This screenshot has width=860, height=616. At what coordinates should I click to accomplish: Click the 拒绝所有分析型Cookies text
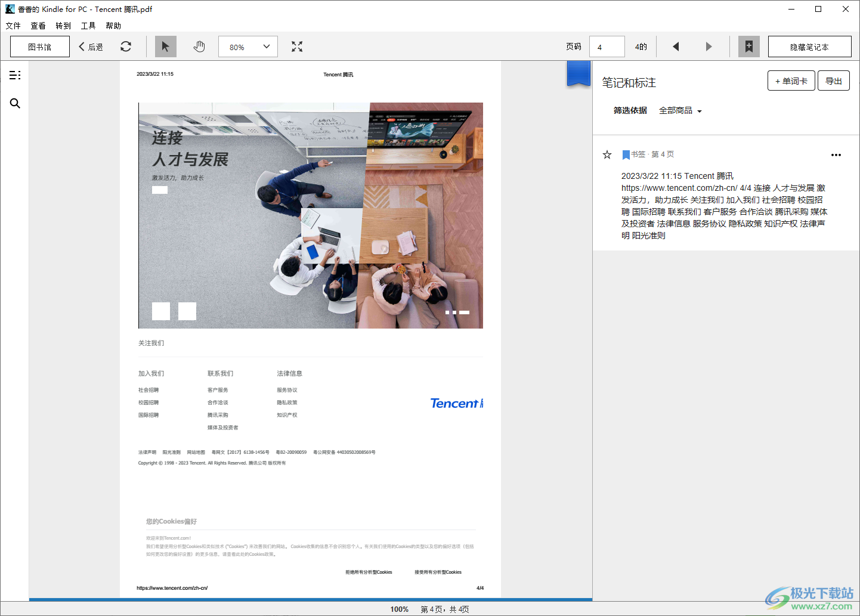click(x=369, y=572)
